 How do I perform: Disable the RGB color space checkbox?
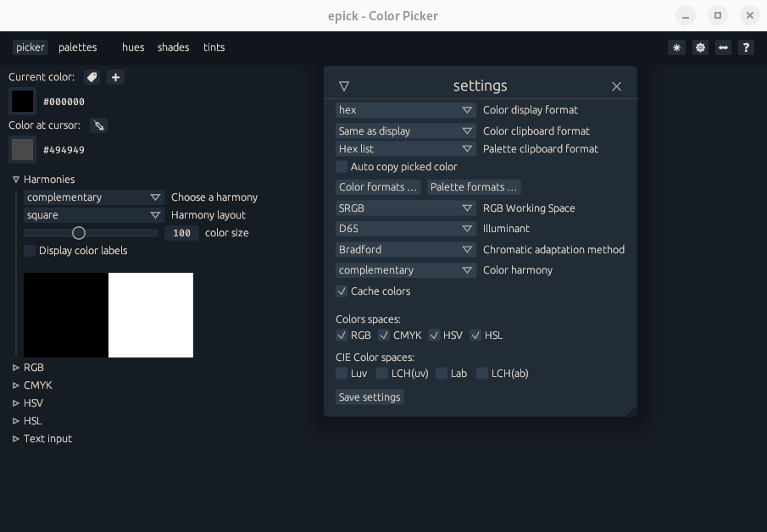click(342, 335)
